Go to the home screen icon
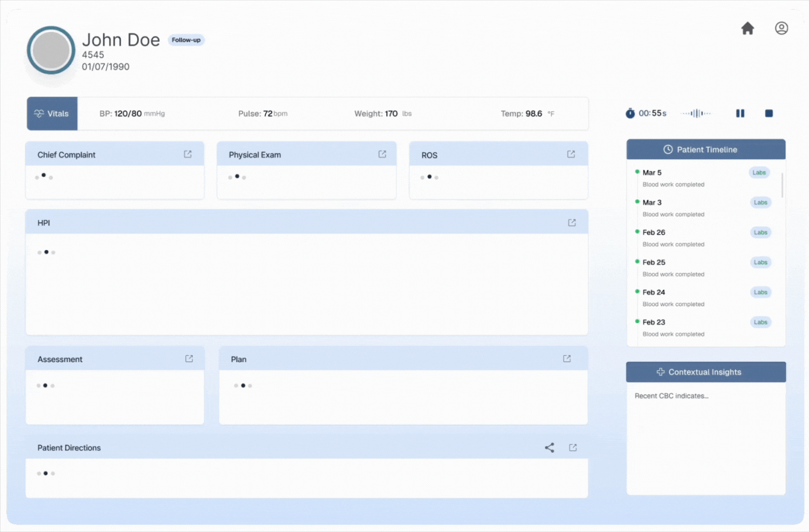The width and height of the screenshot is (809, 532). click(x=748, y=29)
